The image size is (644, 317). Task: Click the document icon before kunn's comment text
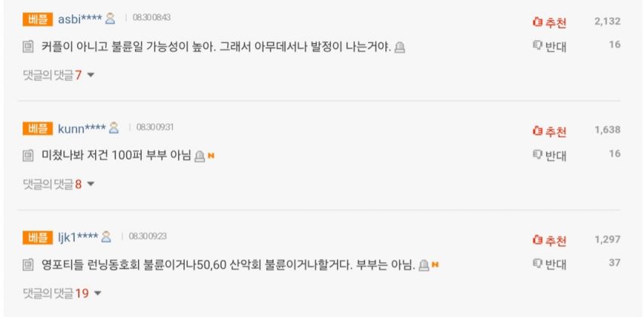point(29,156)
